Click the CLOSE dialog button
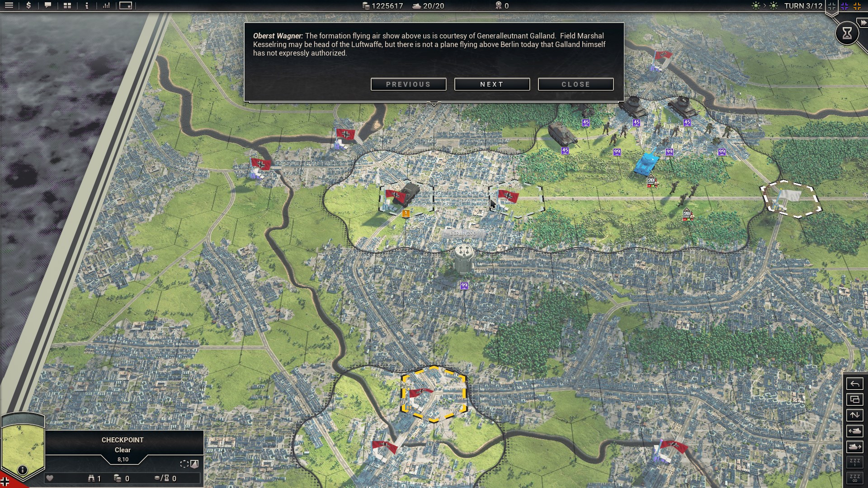 [576, 84]
